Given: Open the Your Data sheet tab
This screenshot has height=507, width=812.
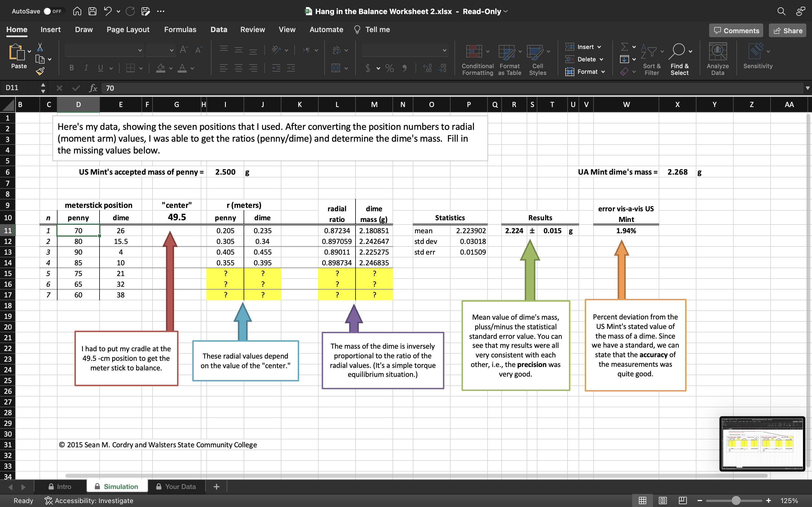Looking at the screenshot, I should coord(181,486).
